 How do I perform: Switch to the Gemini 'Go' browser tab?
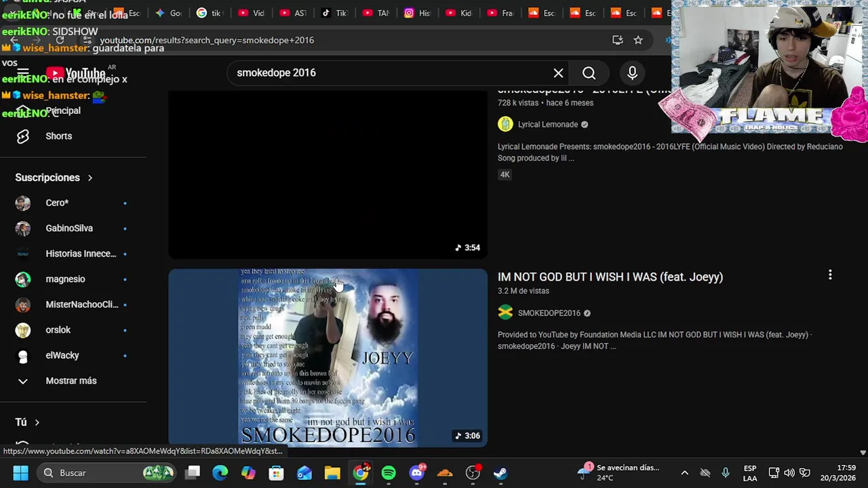(167, 13)
